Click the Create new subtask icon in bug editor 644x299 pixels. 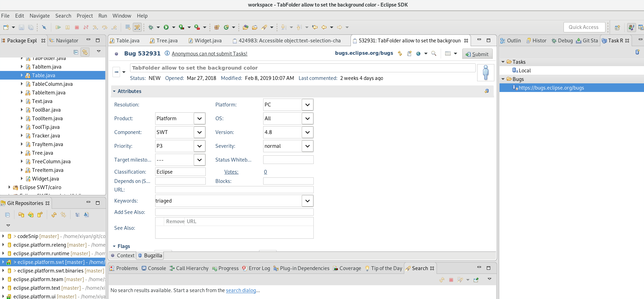(409, 53)
